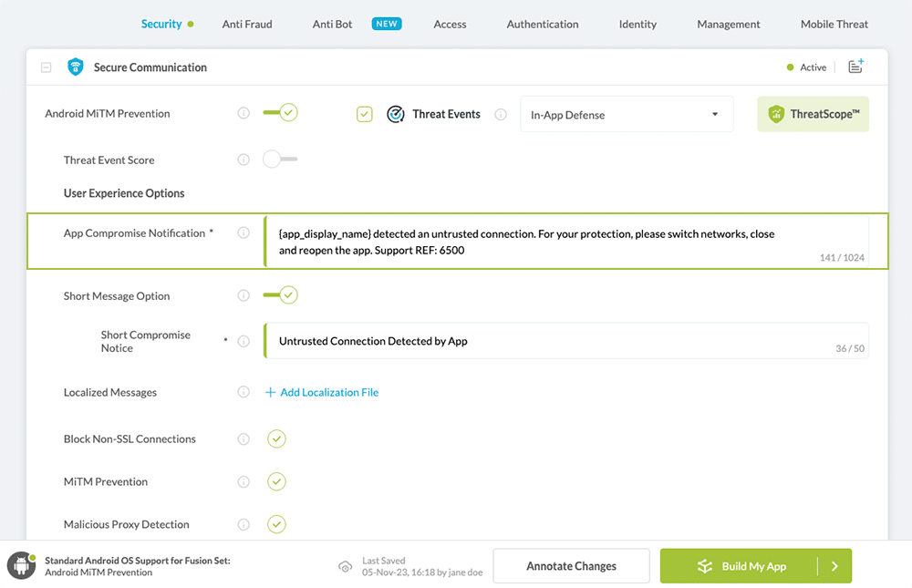
Task: Turn off the Short Message Option toggle
Action: [x=280, y=294]
